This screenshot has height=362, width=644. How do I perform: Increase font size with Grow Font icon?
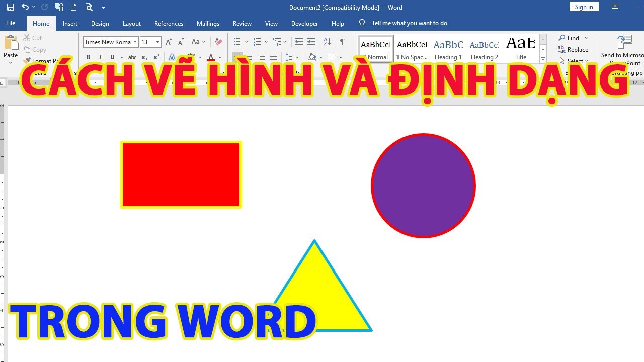coord(169,42)
